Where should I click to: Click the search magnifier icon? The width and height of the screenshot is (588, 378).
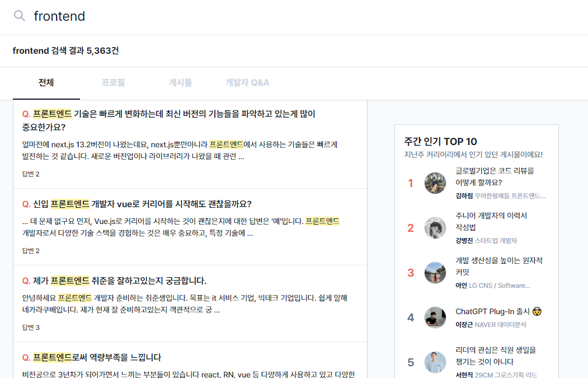tap(20, 16)
